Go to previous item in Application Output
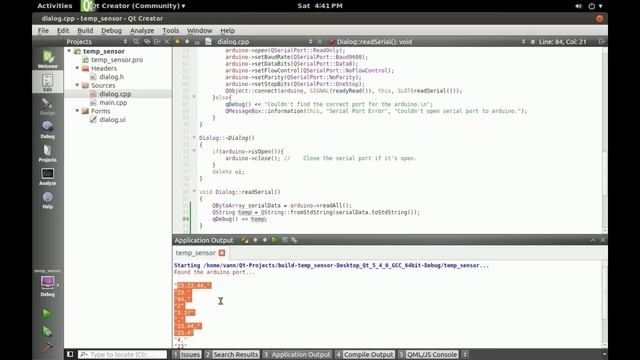 pyautogui.click(x=256, y=240)
